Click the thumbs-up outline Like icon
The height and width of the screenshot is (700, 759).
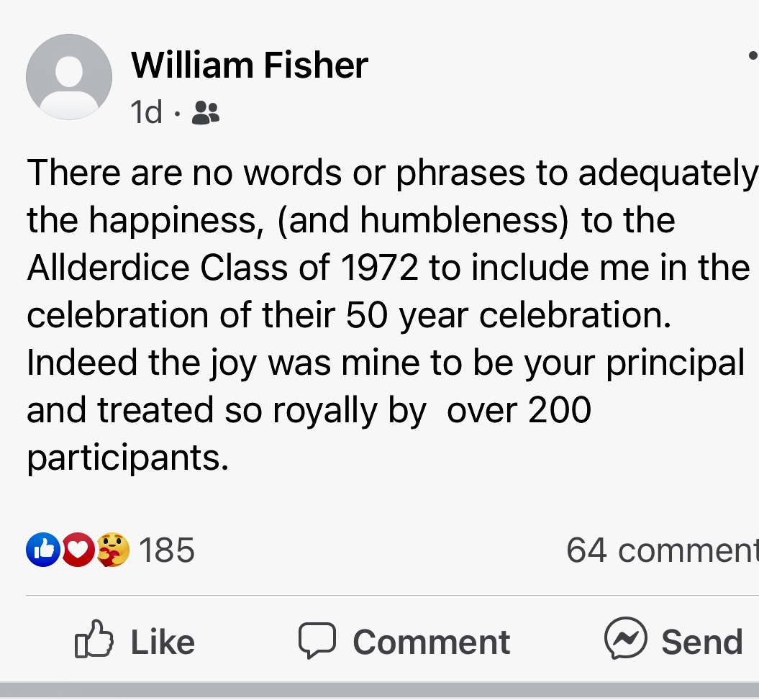click(x=94, y=639)
